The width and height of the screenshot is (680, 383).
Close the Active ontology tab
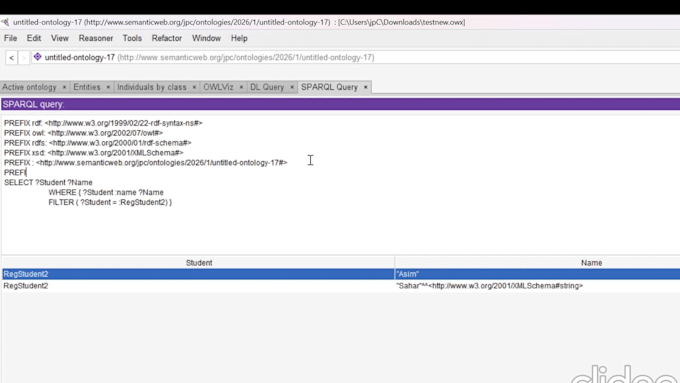(64, 87)
